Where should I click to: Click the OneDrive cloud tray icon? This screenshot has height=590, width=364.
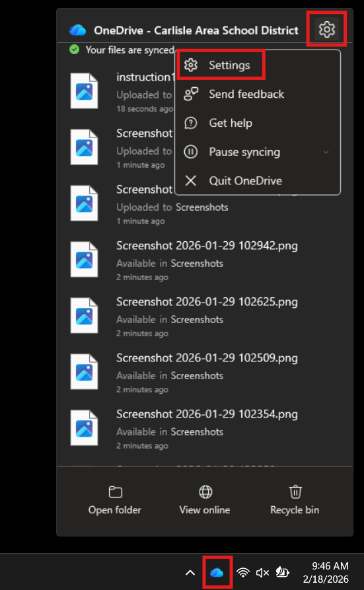[217, 573]
